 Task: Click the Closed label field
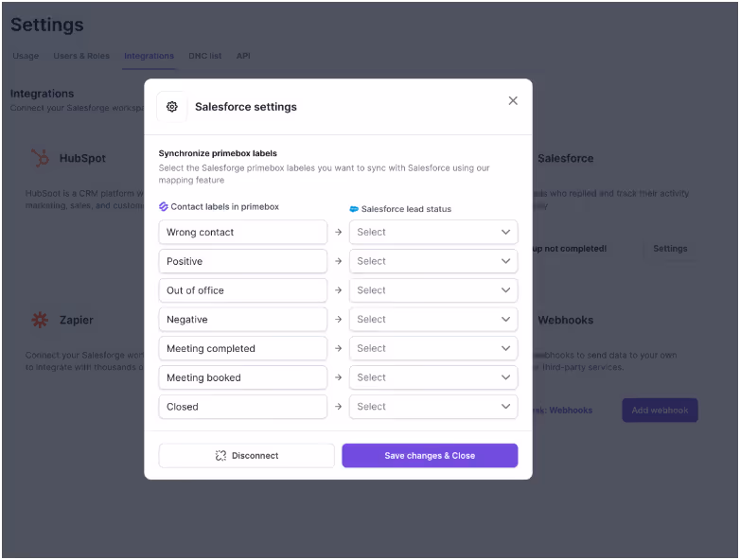[243, 407]
